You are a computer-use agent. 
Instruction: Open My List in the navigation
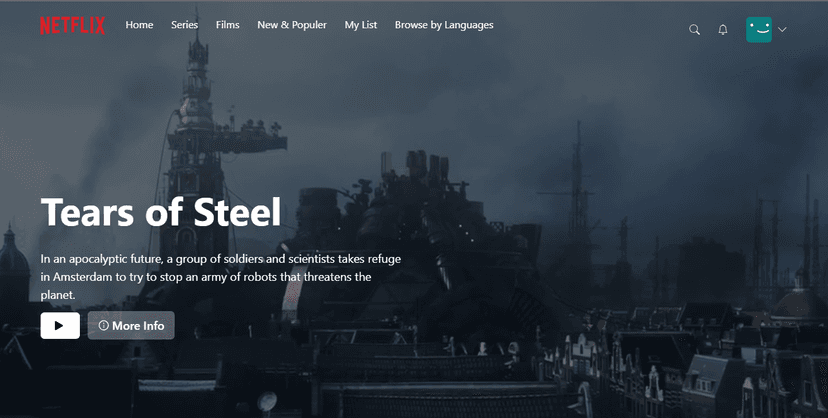point(361,25)
